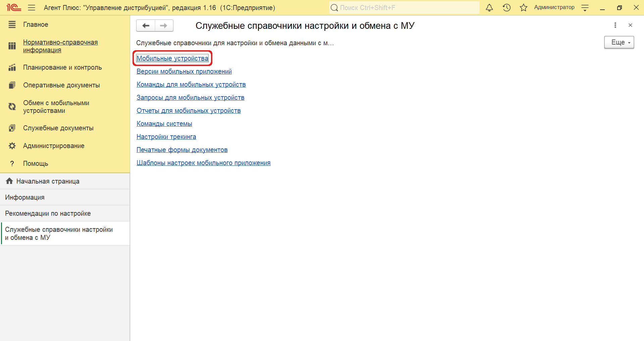Image resolution: width=644 pixels, height=341 pixels.
Task: Click the Помощь question mark icon
Action: click(12, 163)
